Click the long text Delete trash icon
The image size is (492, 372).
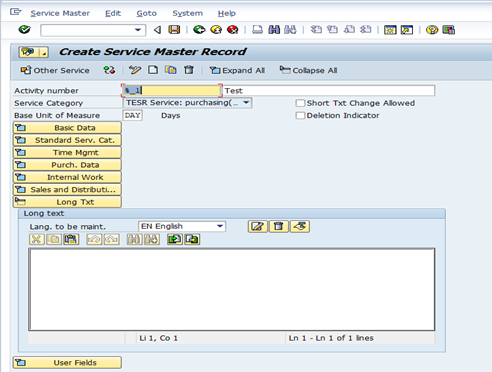click(x=279, y=226)
